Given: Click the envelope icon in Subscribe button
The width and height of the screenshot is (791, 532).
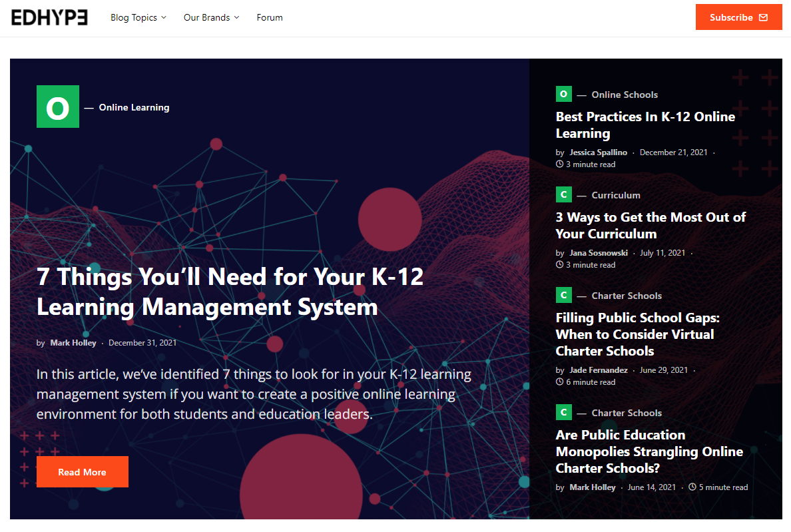Looking at the screenshot, I should click(763, 17).
